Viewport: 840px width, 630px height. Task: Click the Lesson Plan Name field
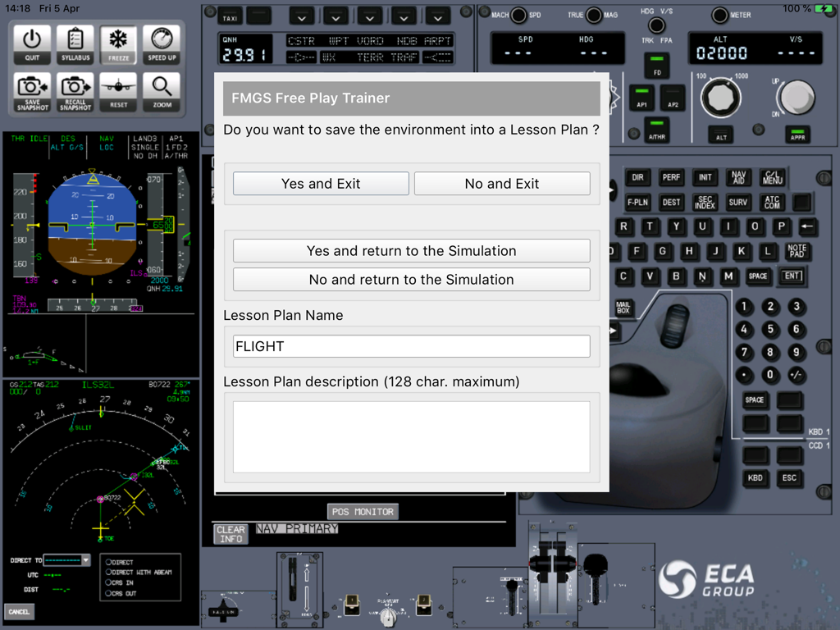click(x=411, y=346)
